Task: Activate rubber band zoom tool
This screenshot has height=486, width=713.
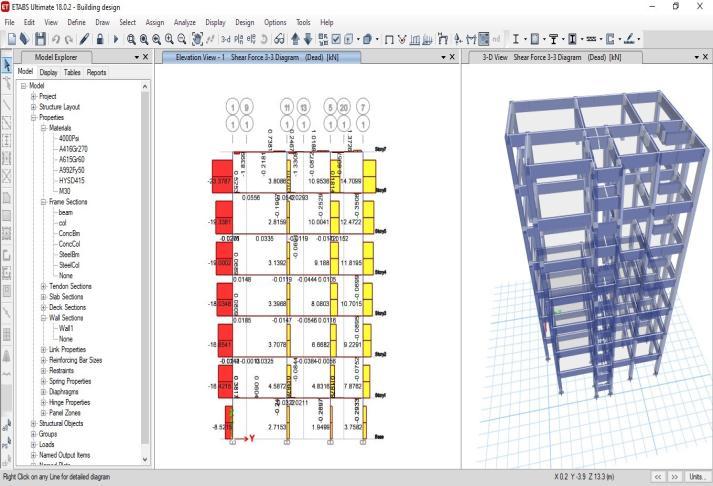Action: pyautogui.click(x=131, y=40)
